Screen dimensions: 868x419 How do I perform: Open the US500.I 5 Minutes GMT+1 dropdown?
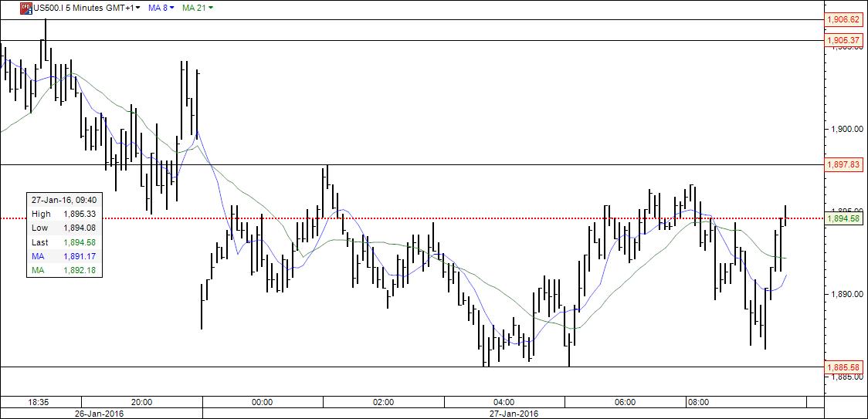(x=86, y=8)
